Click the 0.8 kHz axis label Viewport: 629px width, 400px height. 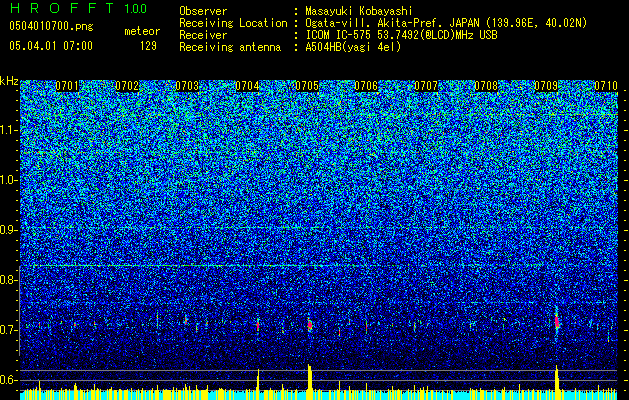(x=8, y=280)
